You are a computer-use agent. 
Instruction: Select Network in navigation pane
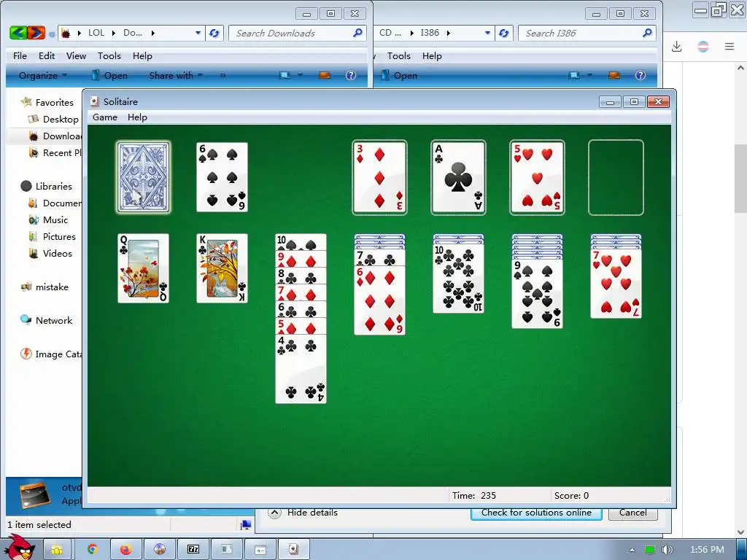pyautogui.click(x=54, y=321)
